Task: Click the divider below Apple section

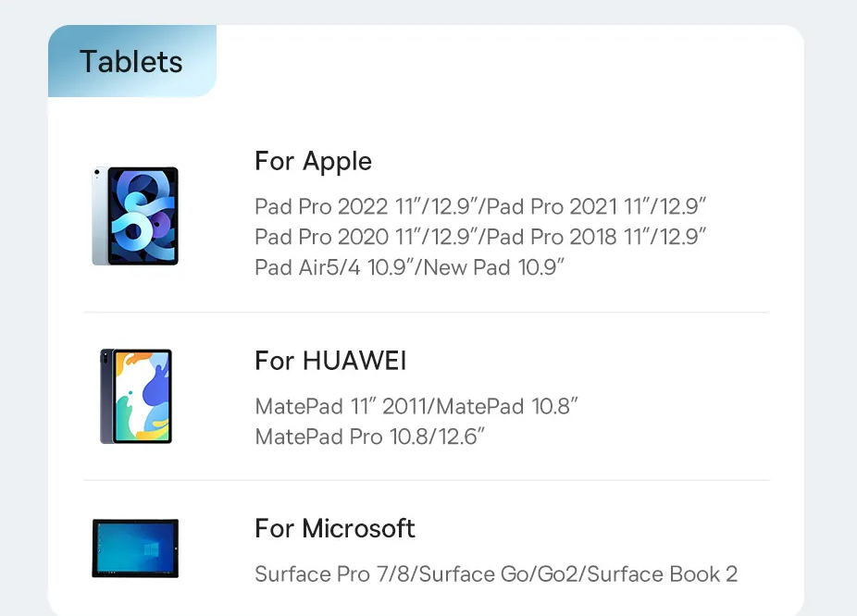Action: 427,313
